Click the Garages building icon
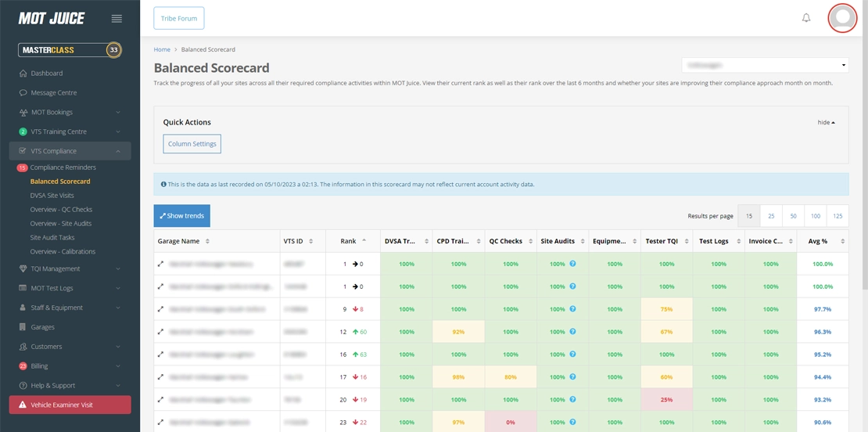Viewport: 868px width, 432px height. pyautogui.click(x=23, y=327)
